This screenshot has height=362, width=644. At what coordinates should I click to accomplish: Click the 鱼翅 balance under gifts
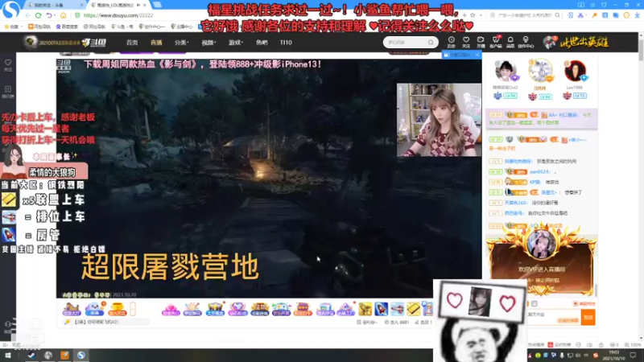click(424, 323)
